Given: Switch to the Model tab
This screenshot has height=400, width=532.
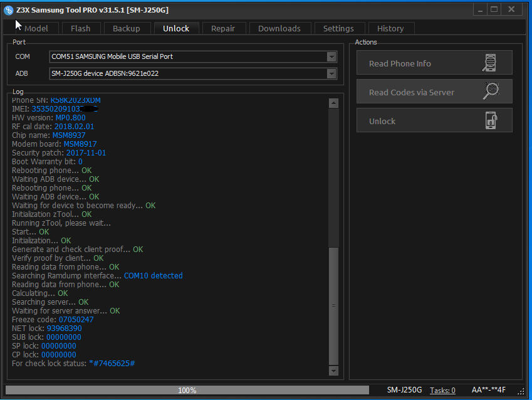Looking at the screenshot, I should [36, 28].
